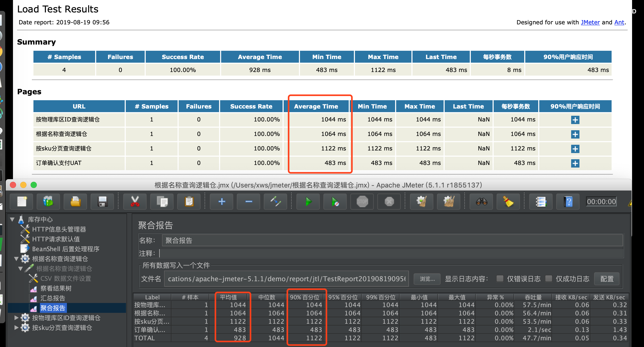
Task: Open Search with binoculars icon
Action: point(481,201)
